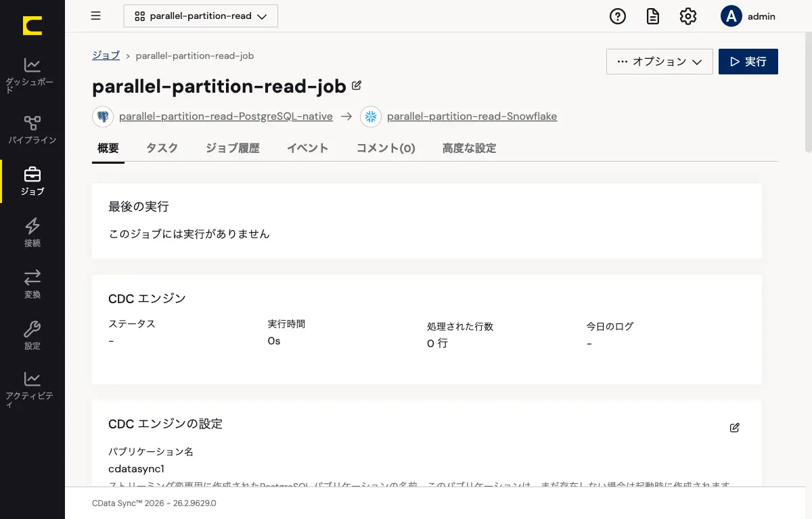Click the 0s runtime value
The height and width of the screenshot is (519, 812).
pyautogui.click(x=274, y=341)
